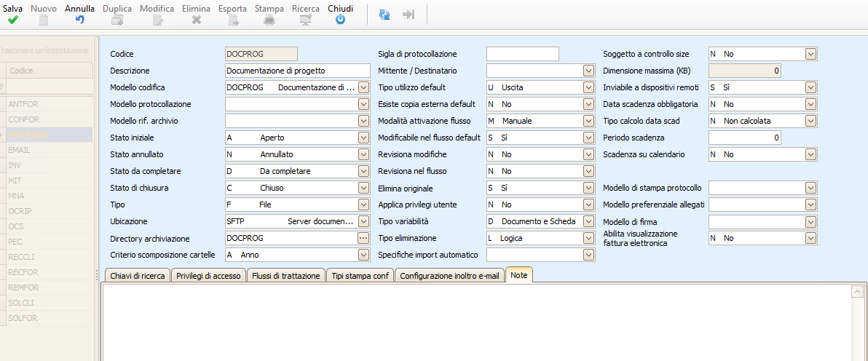Click the blue refresh arrows icon

(x=384, y=15)
